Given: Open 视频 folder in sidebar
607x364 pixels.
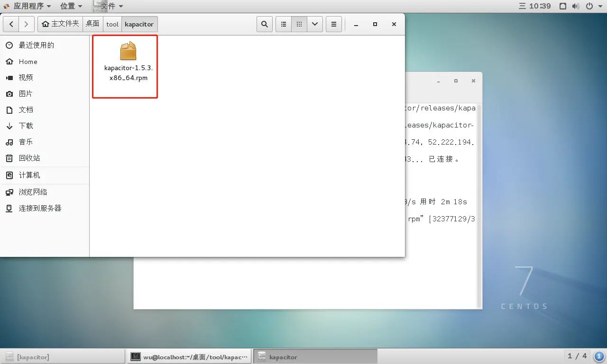Looking at the screenshot, I should pos(45,77).
